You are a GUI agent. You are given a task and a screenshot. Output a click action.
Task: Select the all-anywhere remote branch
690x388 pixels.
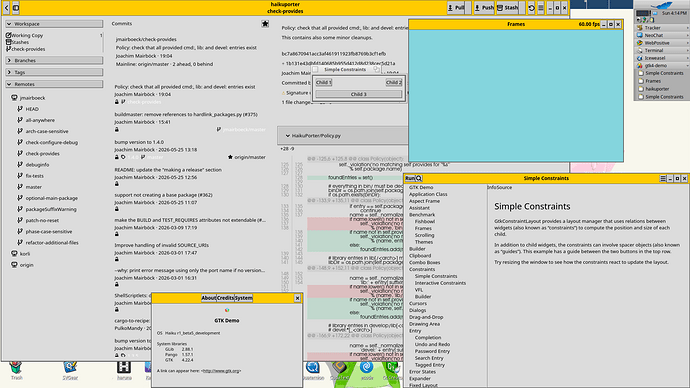pyautogui.click(x=40, y=120)
